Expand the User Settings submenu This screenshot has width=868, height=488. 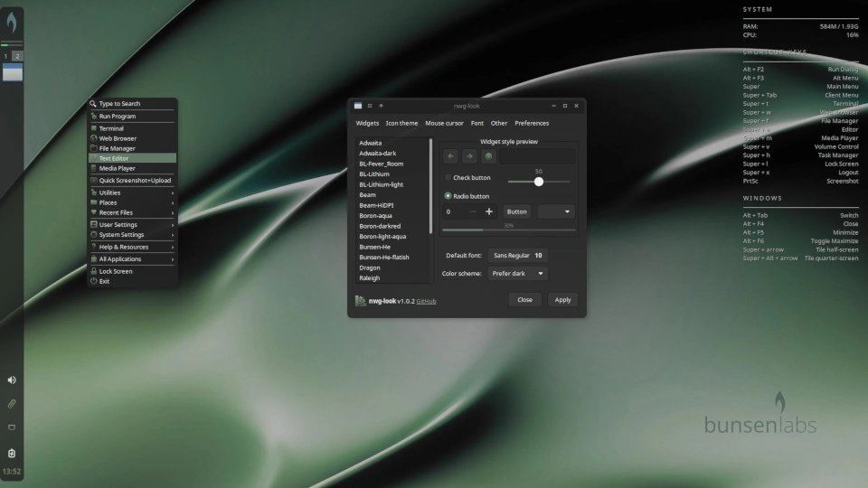pyautogui.click(x=132, y=225)
